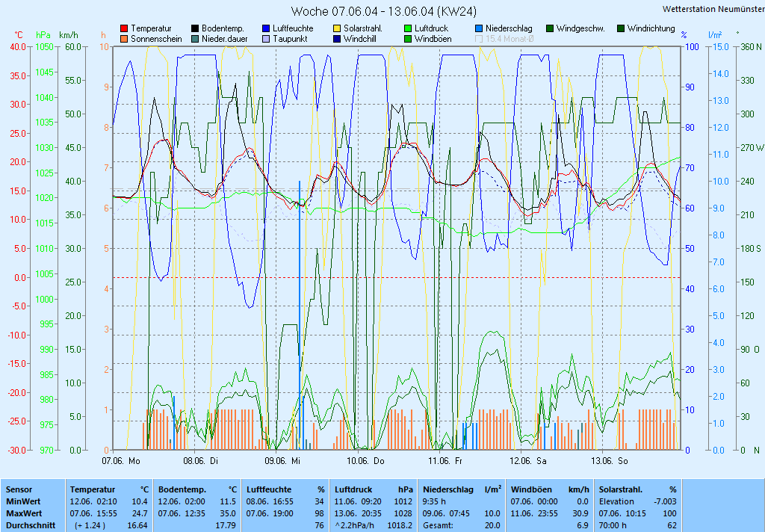Click the Luftdruck column header in the table
This screenshot has width=765, height=532.
point(353,489)
